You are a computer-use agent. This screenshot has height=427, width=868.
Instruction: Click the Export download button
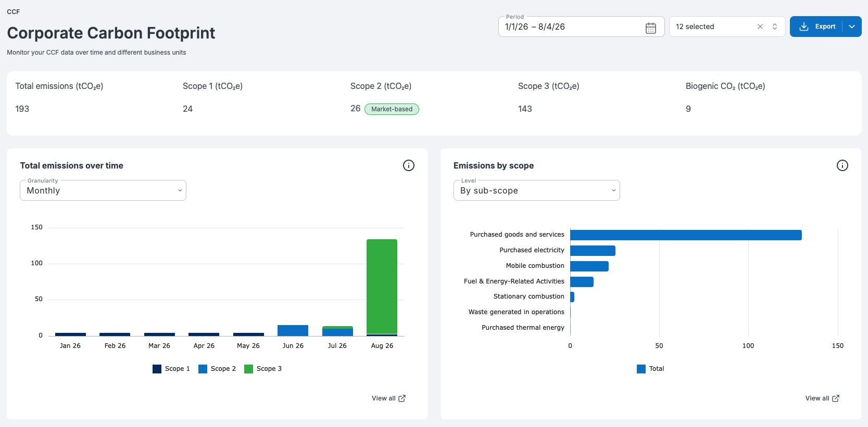816,27
